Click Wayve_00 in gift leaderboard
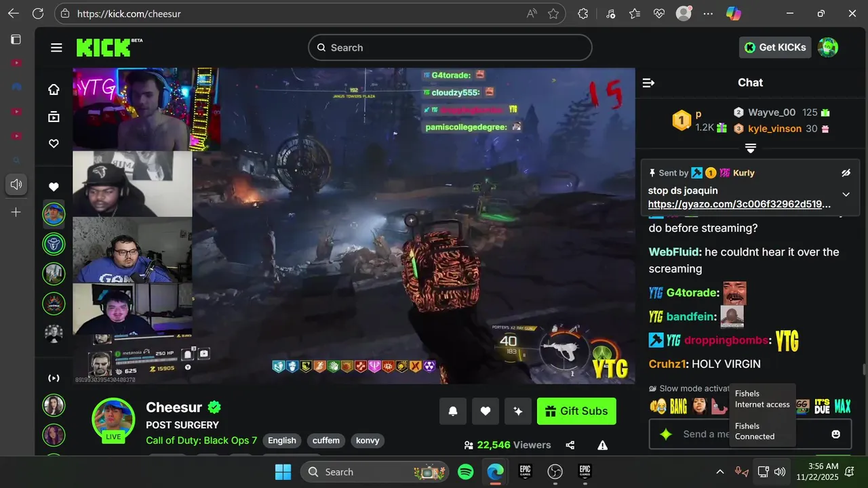The width and height of the screenshot is (868, 488). [772, 113]
